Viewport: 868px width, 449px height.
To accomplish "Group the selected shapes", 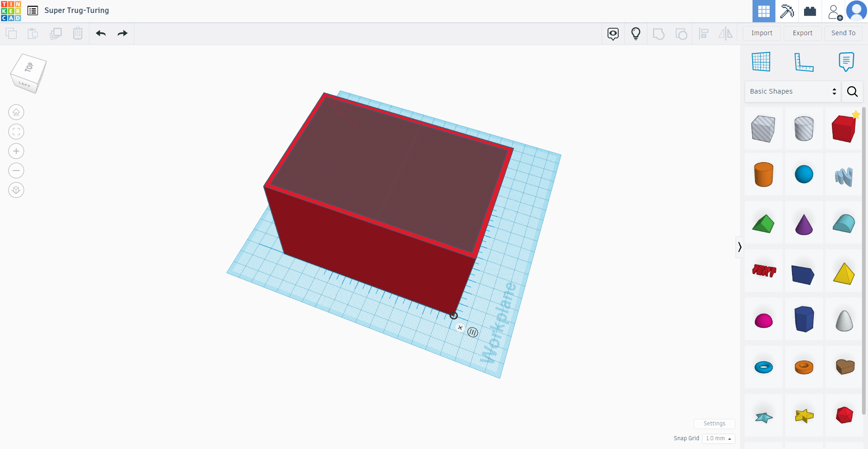I will pyautogui.click(x=659, y=33).
